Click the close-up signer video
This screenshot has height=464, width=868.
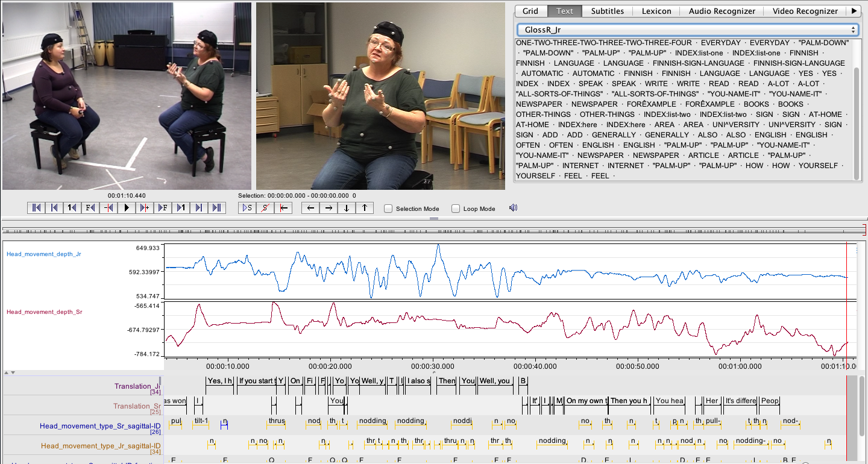[380, 96]
